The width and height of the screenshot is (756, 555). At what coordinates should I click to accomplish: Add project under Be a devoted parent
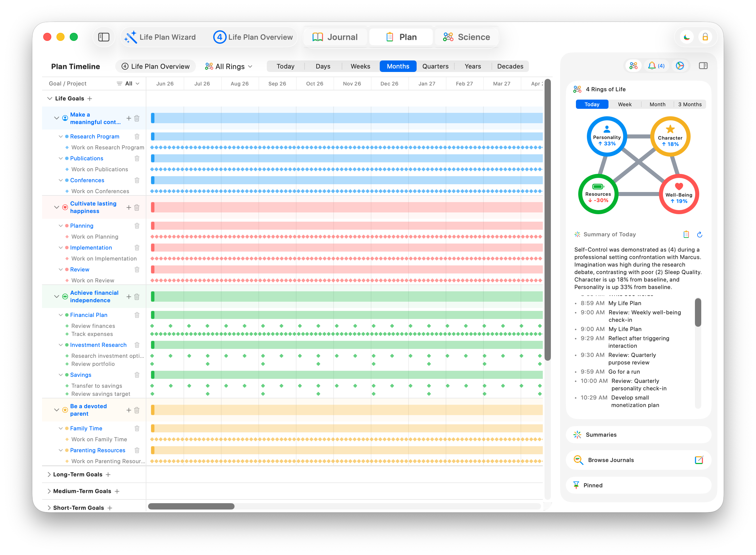128,410
